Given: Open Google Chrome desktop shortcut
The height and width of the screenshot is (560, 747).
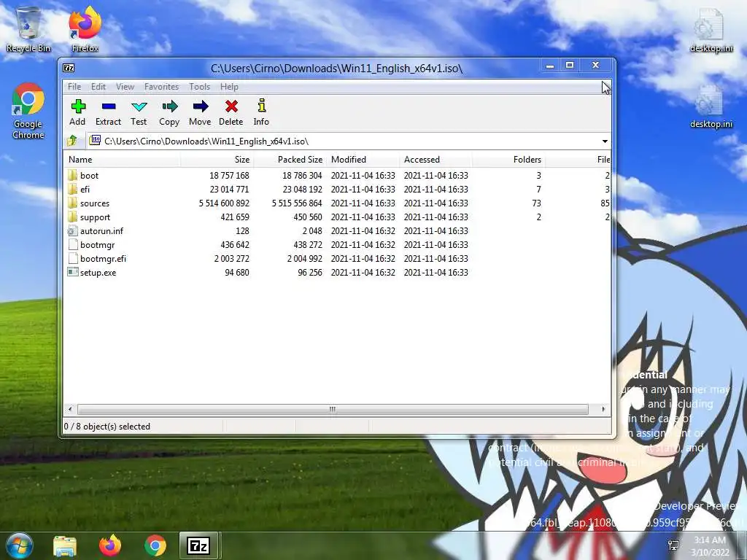Looking at the screenshot, I should tap(28, 111).
